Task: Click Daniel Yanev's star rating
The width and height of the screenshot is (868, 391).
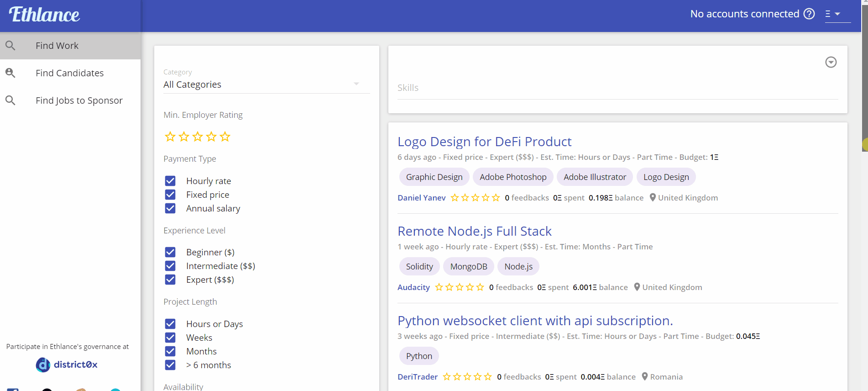Action: pyautogui.click(x=475, y=198)
